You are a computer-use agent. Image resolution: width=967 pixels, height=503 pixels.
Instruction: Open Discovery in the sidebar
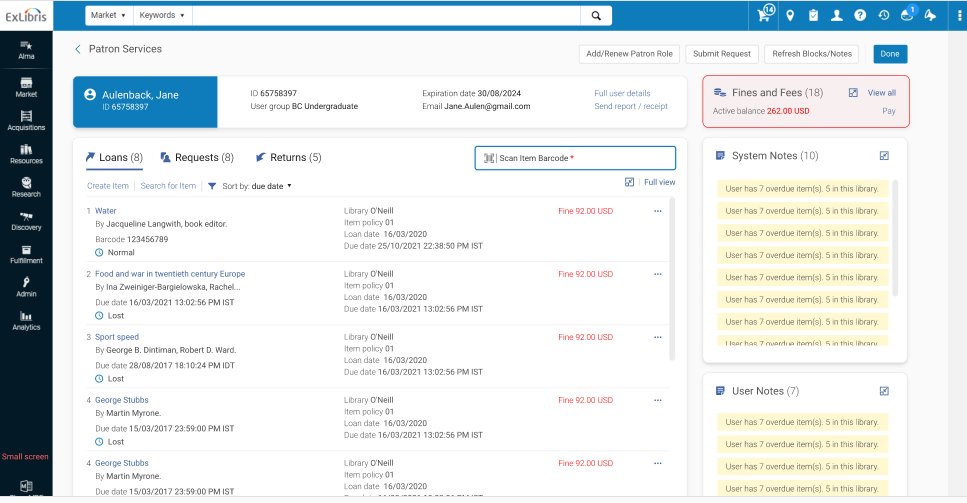point(26,221)
